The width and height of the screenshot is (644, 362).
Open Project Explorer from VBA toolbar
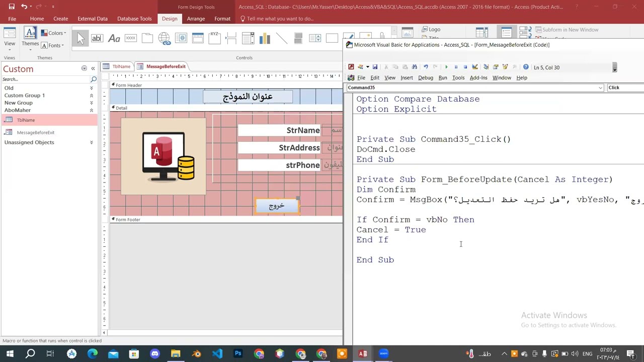pos(486,67)
